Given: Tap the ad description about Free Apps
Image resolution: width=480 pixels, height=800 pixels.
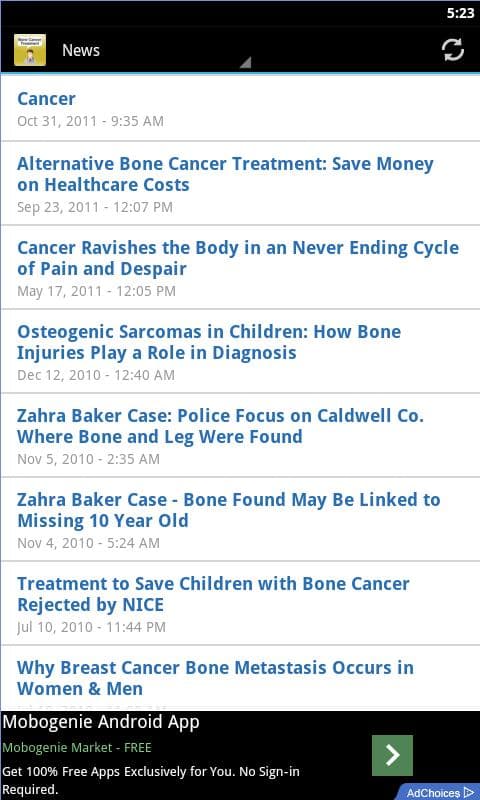Looking at the screenshot, I should coord(151,781).
